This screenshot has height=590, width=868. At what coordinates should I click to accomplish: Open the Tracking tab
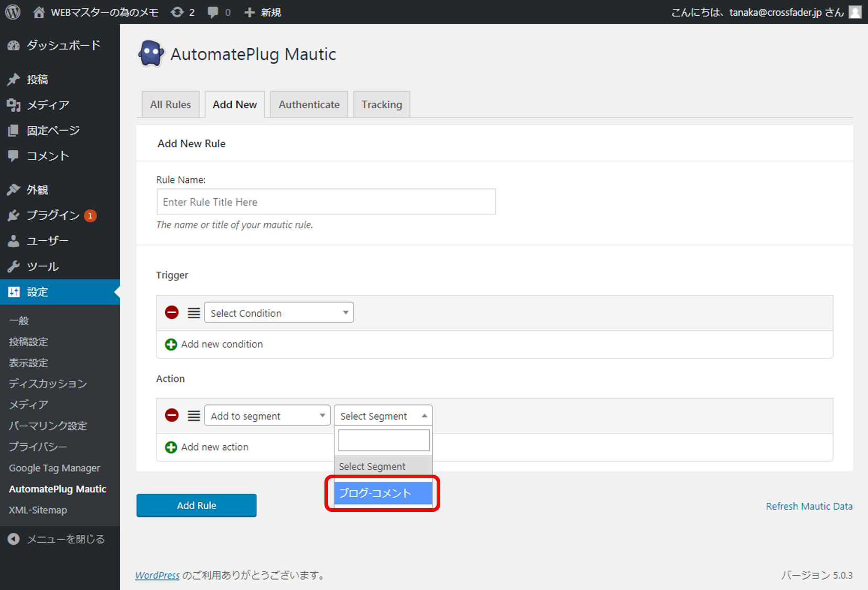(382, 104)
